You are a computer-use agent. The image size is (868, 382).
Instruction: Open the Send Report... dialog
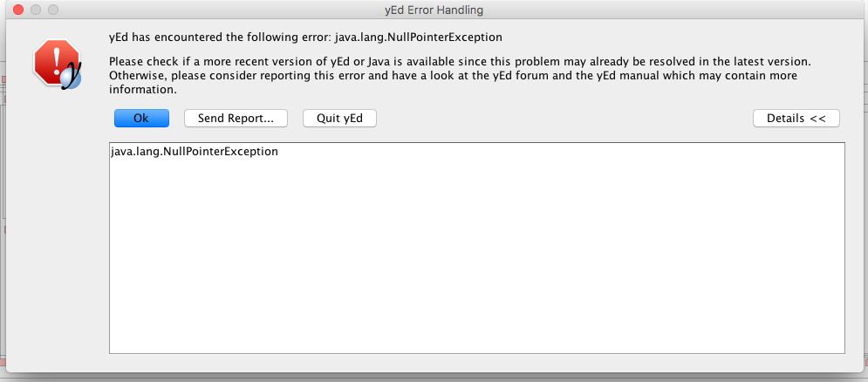[236, 119]
